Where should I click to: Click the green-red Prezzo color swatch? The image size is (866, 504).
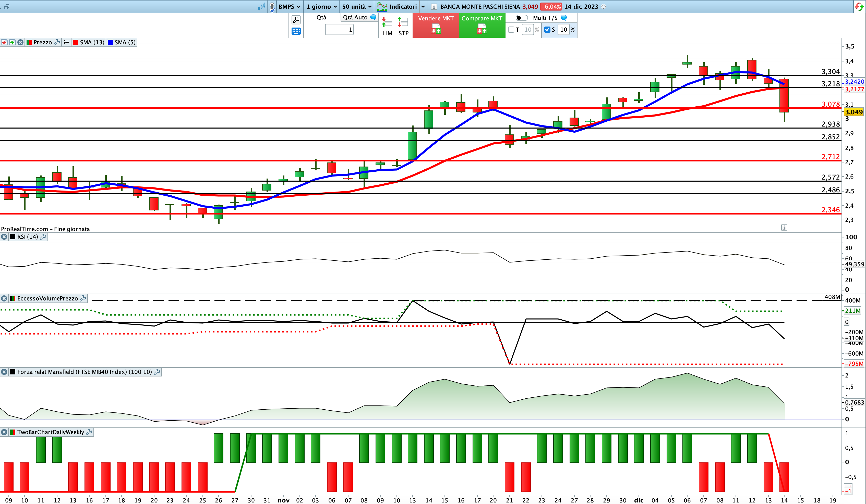(29, 42)
